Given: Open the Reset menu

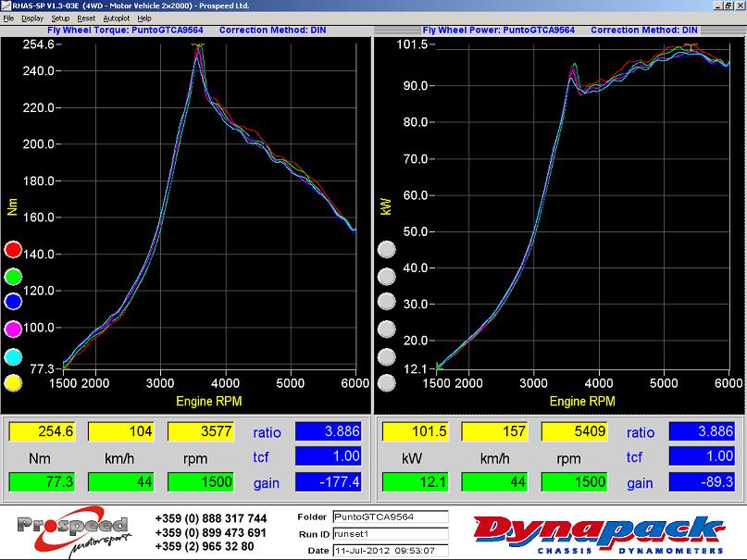Looking at the screenshot, I should click(86, 19).
